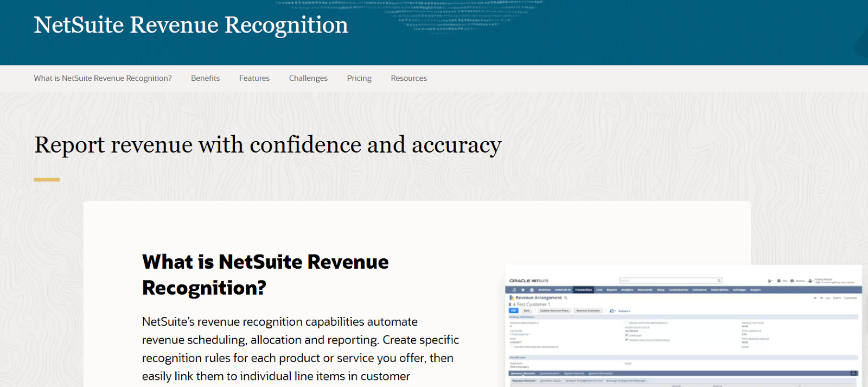Open the Pricing section link
868x387 pixels.
(x=359, y=78)
